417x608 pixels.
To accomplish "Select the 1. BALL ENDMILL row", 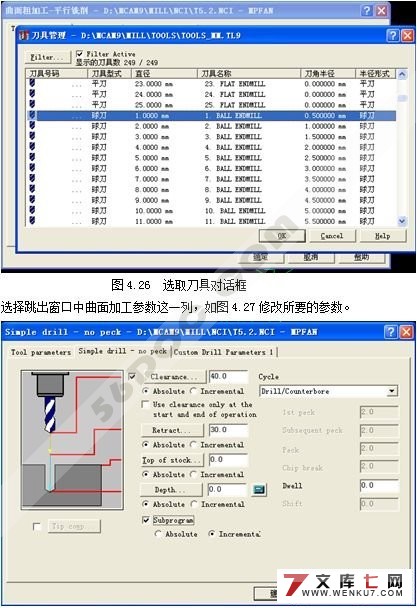I will pos(212,115).
